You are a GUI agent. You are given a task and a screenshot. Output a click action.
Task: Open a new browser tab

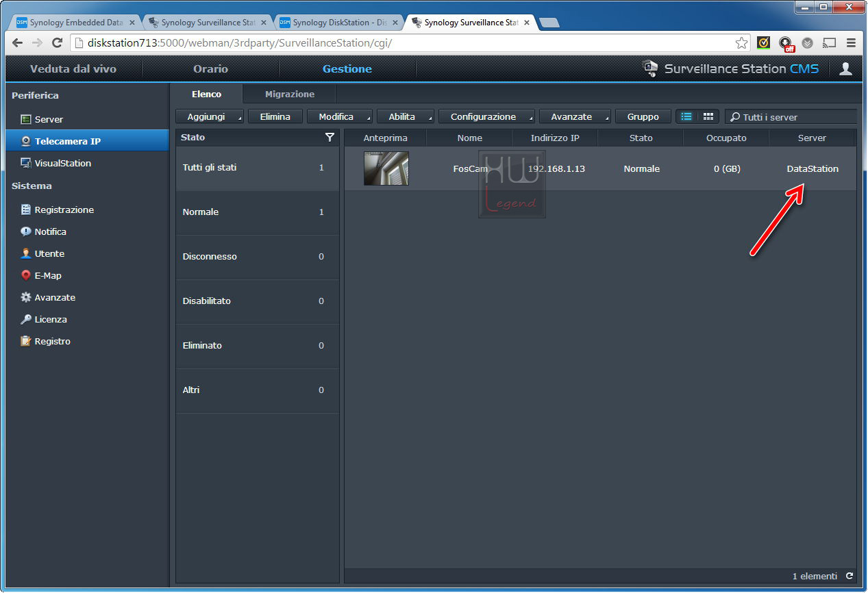point(549,23)
